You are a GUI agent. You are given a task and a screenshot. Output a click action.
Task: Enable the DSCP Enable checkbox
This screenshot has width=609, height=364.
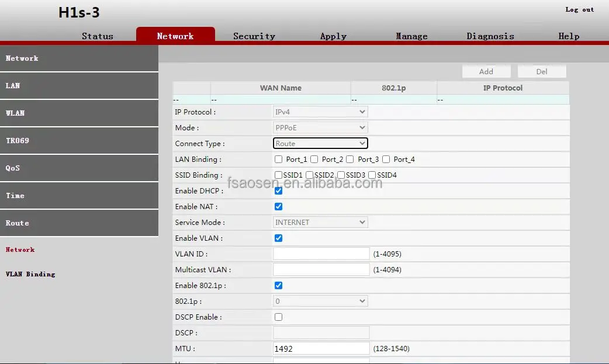coord(279,317)
